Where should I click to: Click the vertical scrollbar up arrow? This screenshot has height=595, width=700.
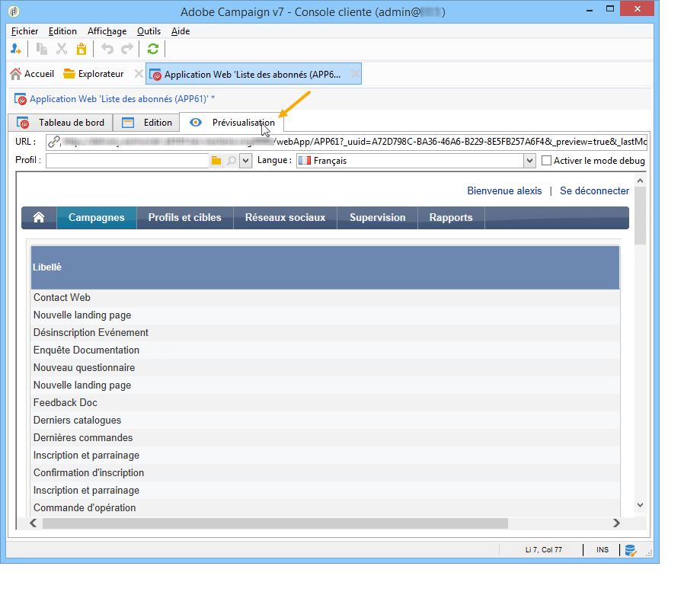[x=640, y=181]
